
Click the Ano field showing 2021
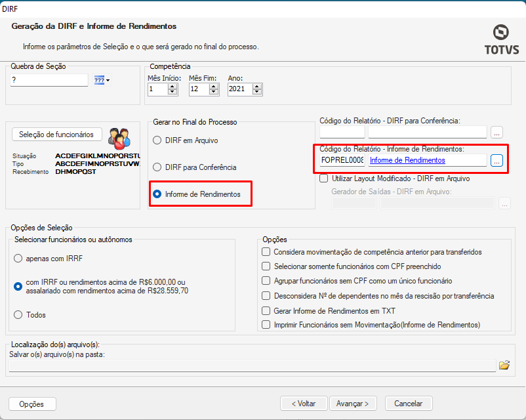click(240, 89)
